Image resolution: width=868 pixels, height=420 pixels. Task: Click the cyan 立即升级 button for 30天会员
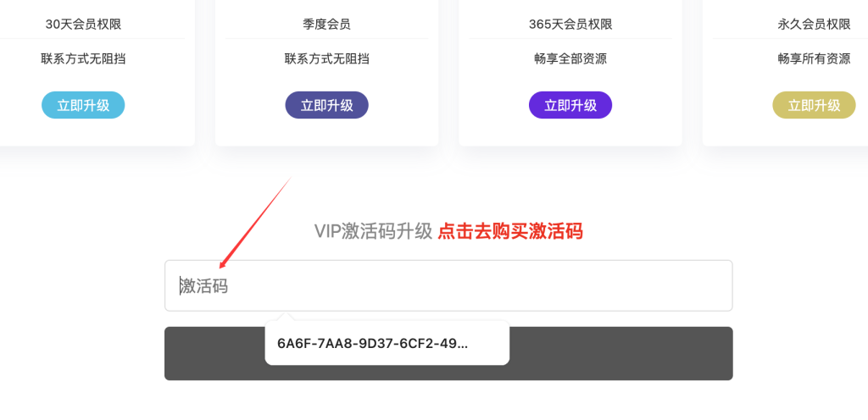pos(83,105)
